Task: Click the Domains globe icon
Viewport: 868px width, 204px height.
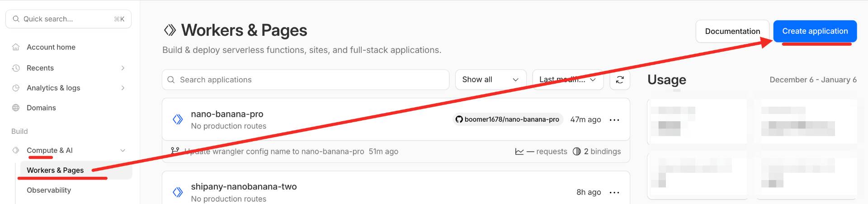Action: click(x=16, y=108)
